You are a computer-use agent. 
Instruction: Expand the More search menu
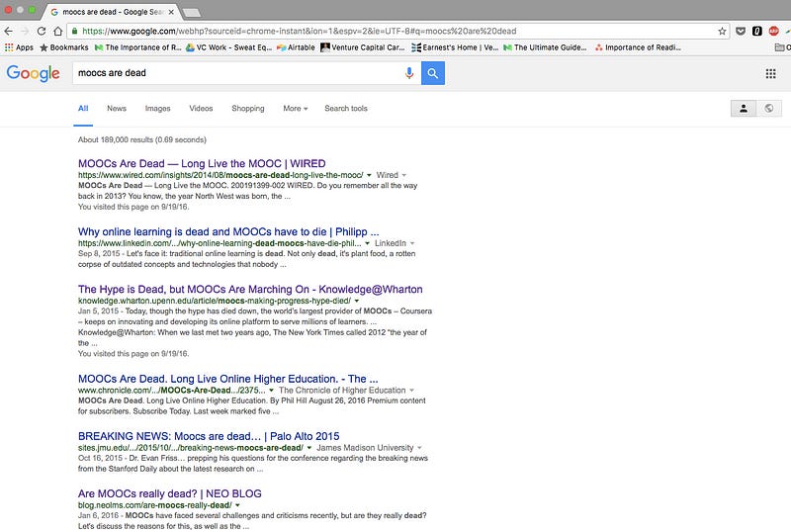[295, 109]
